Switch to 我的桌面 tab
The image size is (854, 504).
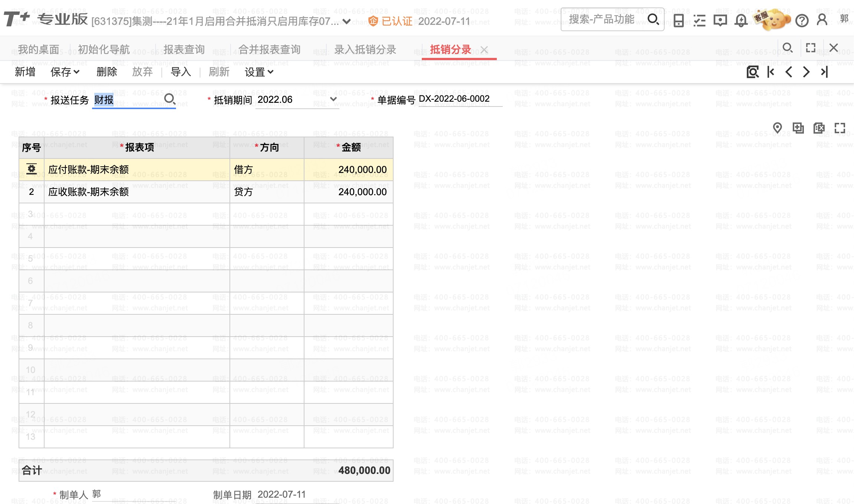pyautogui.click(x=39, y=49)
